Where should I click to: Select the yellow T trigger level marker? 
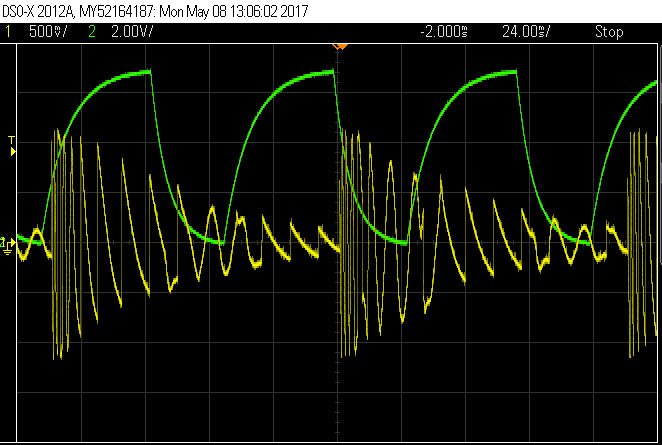coord(12,146)
